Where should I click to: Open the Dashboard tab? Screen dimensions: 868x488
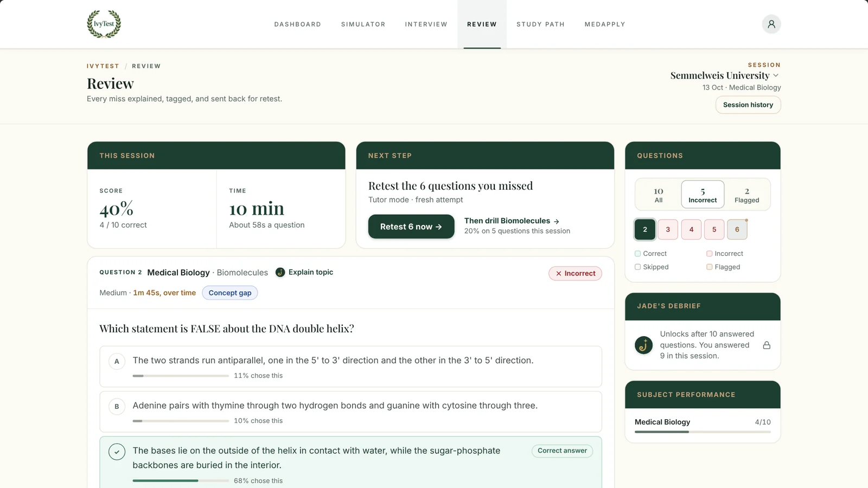pos(297,24)
